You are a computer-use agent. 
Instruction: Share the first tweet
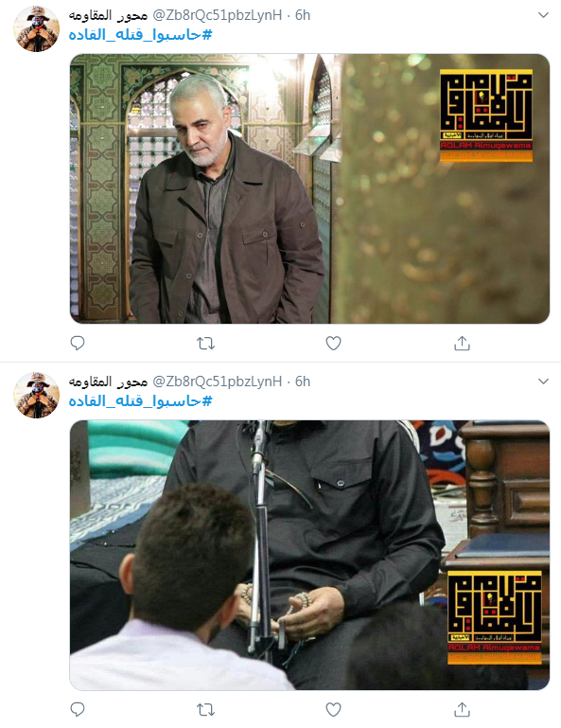[462, 343]
